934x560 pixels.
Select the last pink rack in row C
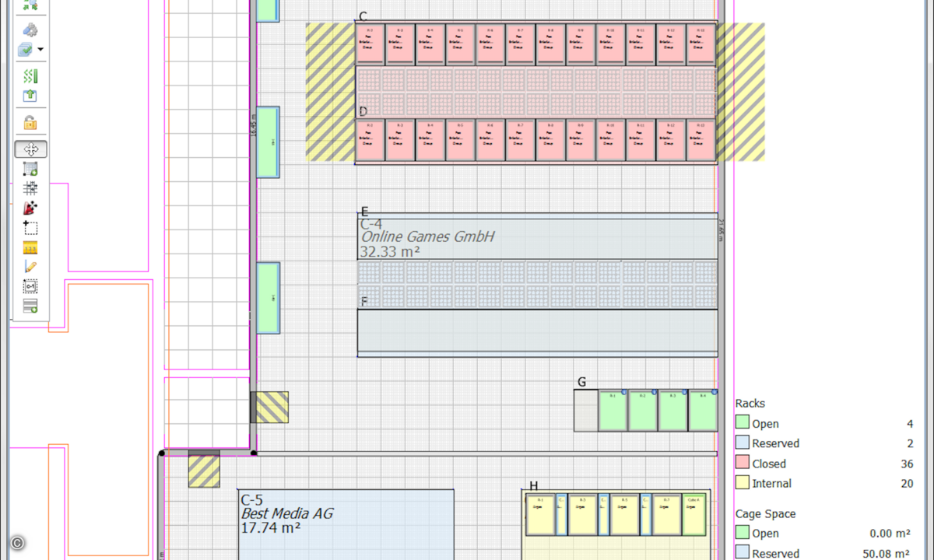pos(700,44)
